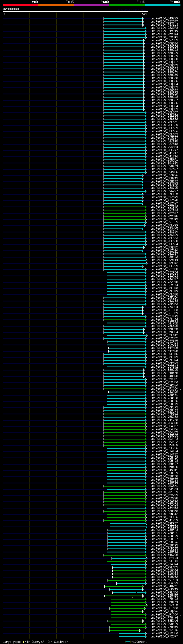Open hit UniRef100_A8J1U3

(164, 25)
